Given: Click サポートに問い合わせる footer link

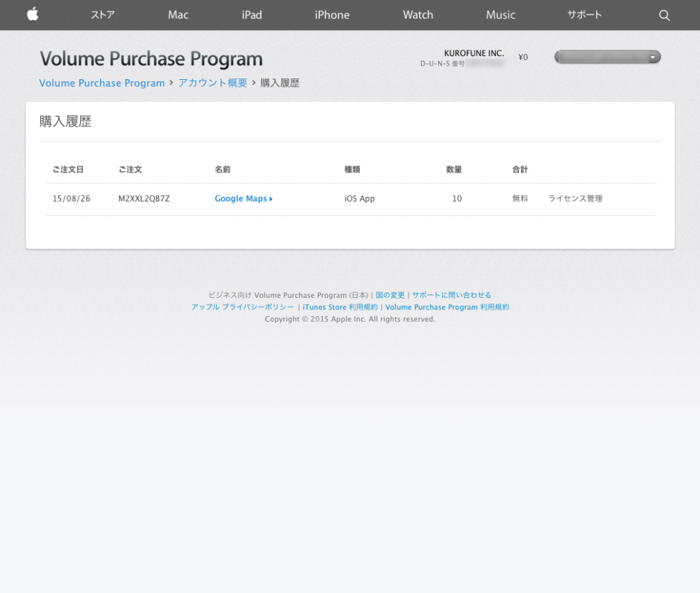Looking at the screenshot, I should [x=452, y=295].
